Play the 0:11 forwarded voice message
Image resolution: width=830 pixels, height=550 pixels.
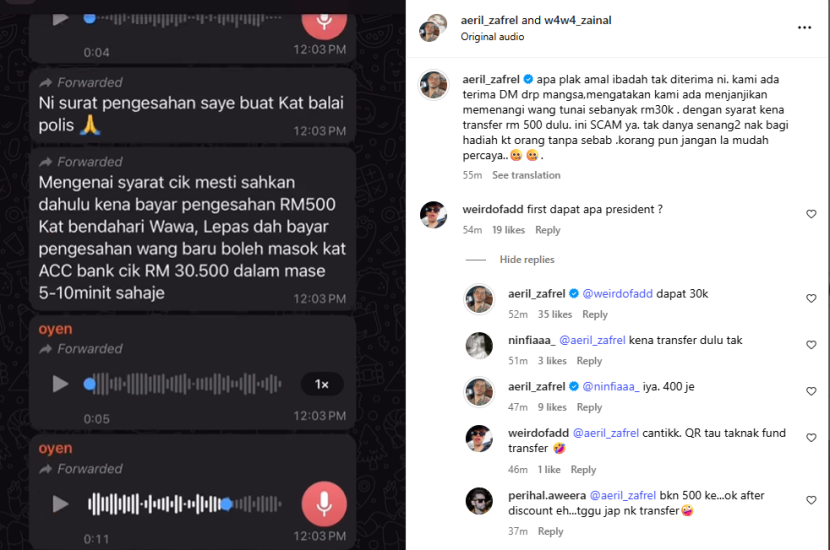(60, 504)
